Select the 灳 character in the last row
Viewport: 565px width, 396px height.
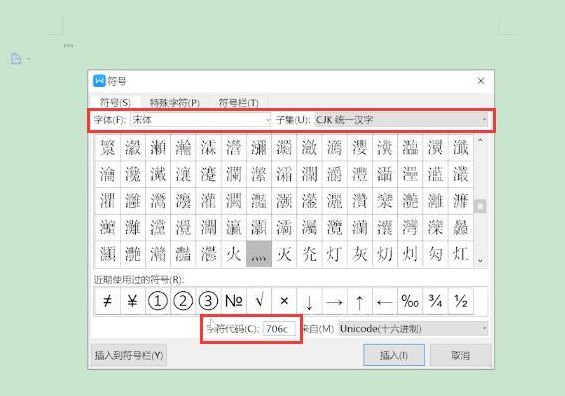(x=435, y=254)
